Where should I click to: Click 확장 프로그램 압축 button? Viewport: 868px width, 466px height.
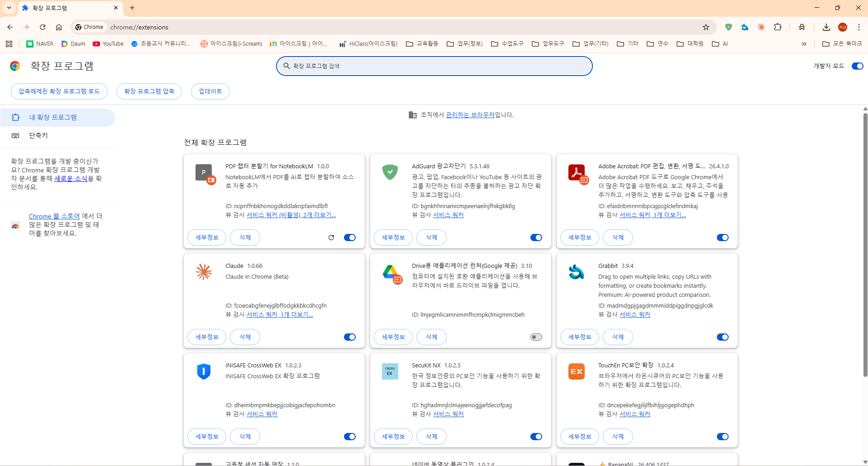[x=149, y=91]
